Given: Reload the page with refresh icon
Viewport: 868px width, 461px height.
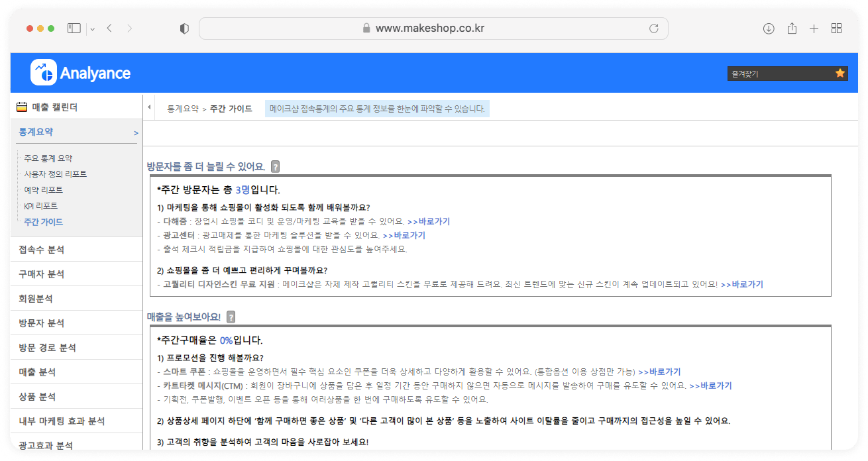Looking at the screenshot, I should click(653, 28).
